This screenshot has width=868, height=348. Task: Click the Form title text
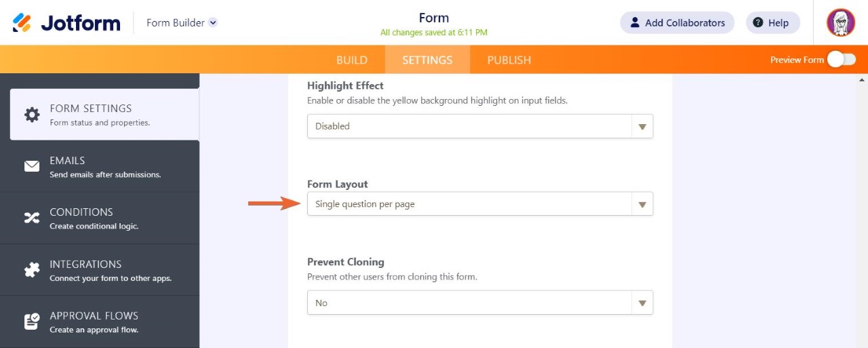click(434, 18)
